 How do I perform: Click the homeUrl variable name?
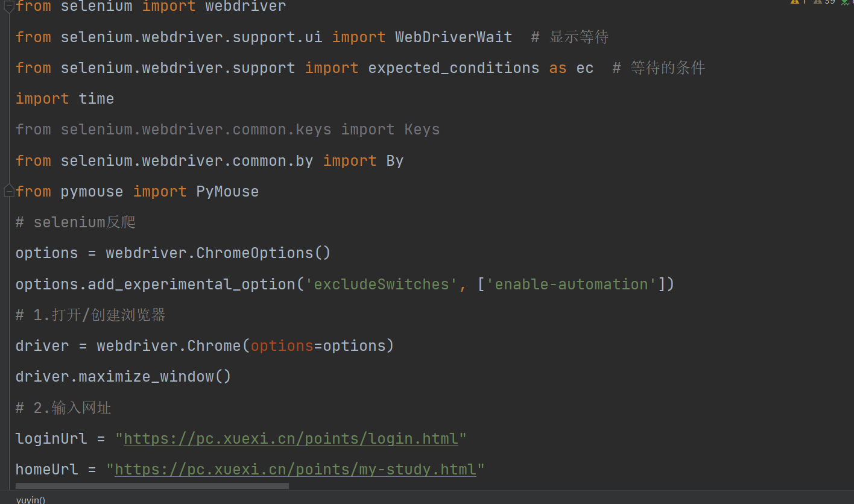click(47, 470)
